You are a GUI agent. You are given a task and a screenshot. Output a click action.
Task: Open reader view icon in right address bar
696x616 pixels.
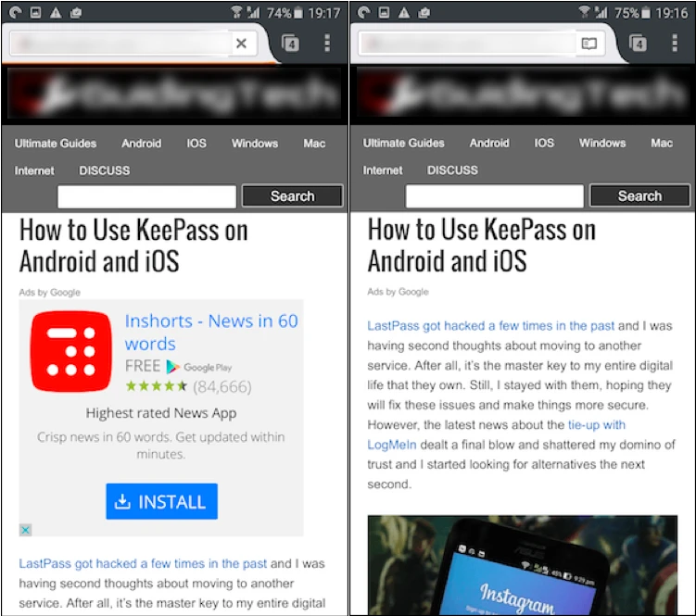pos(589,44)
